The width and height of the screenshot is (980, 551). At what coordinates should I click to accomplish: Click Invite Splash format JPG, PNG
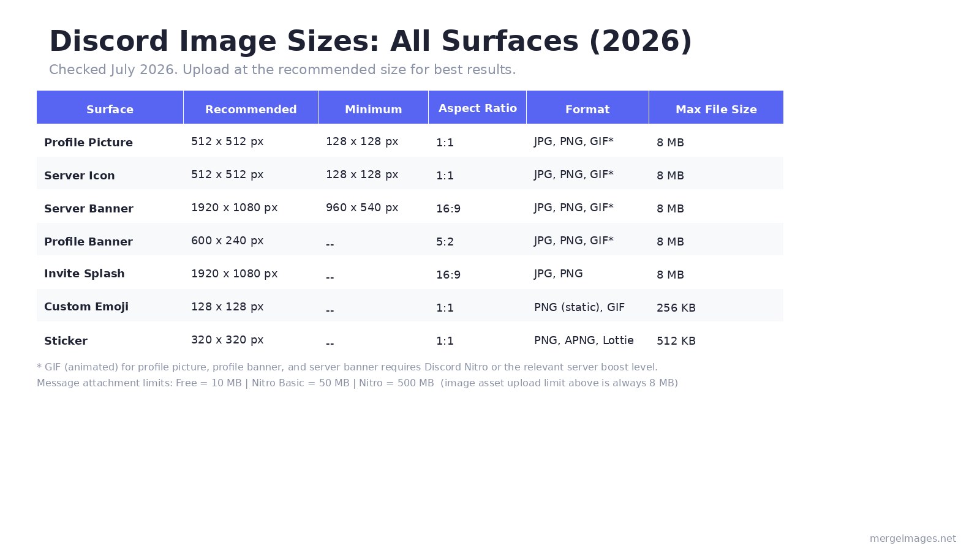[558, 274]
